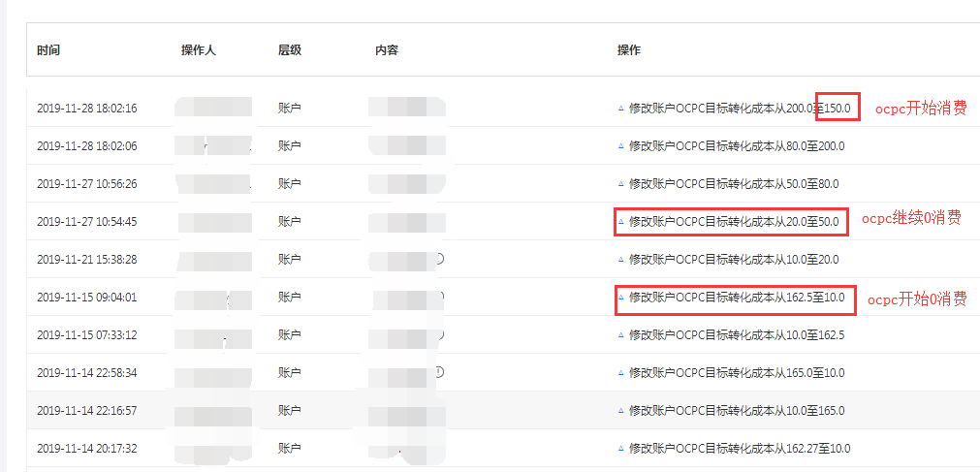This screenshot has width=980, height=472.
Task: Click the info icon in the 2019-11-14 22:58:34 row
Action: (439, 372)
